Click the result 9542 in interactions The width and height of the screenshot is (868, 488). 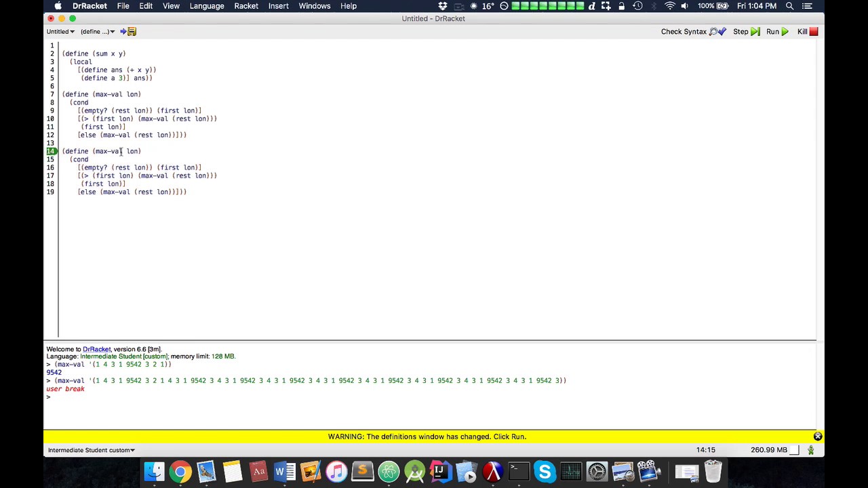click(x=54, y=373)
